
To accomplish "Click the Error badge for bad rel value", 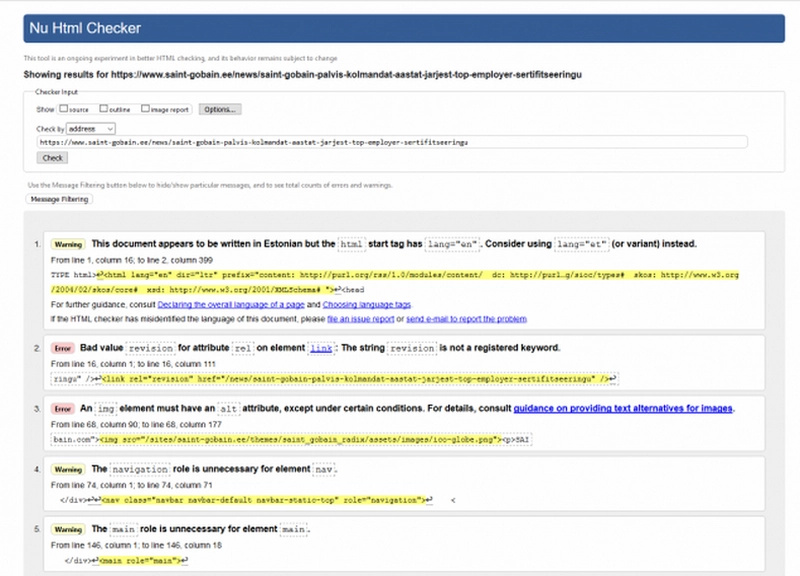I will [64, 347].
